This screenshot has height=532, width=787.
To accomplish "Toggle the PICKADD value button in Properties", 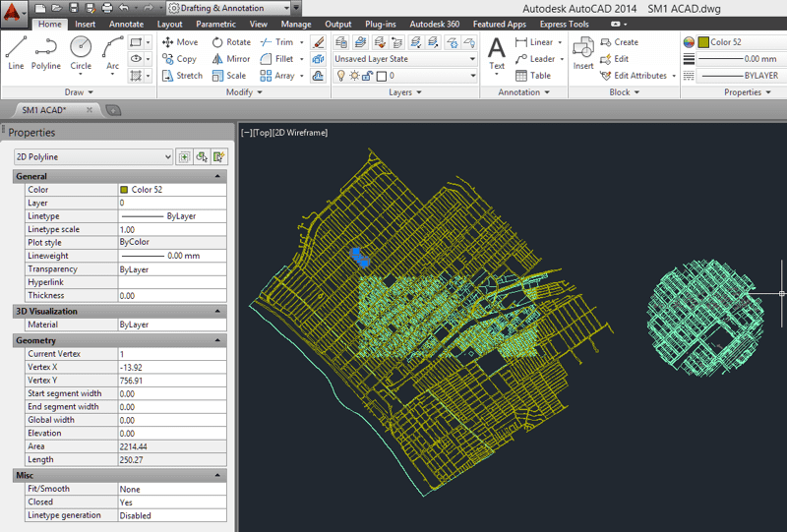I will coord(183,156).
